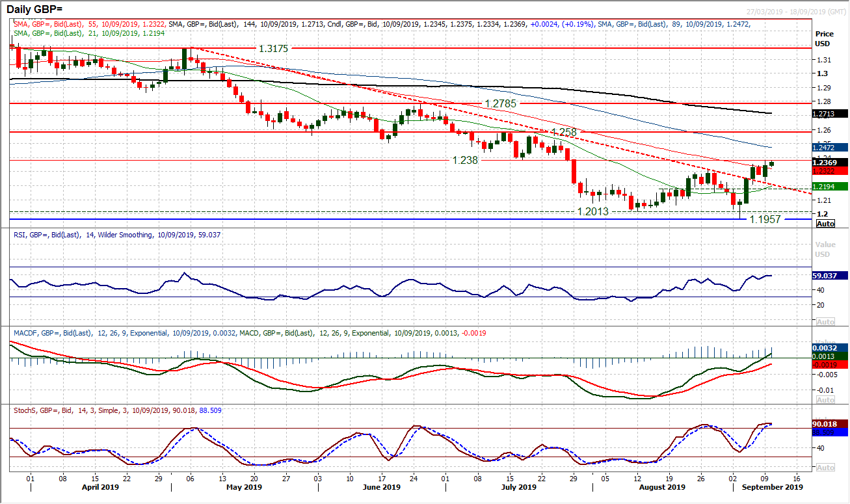Toggle Auto scaling on the MACD panel

(825, 401)
